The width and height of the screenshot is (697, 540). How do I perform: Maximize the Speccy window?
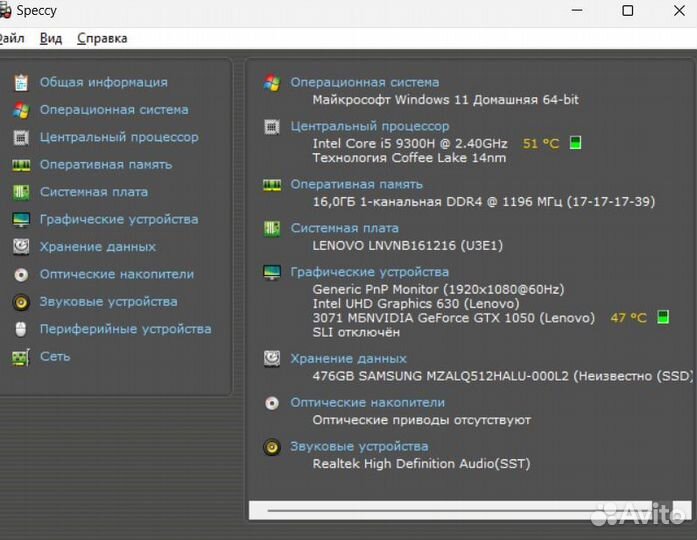[x=627, y=11]
